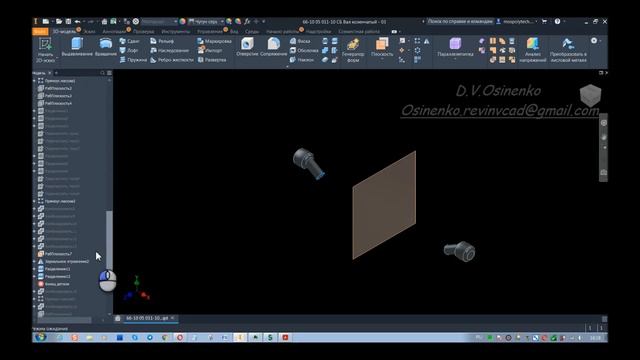640x360 pixels.
Task: Click the Undo arrow in quick access
Action: coord(77,21)
